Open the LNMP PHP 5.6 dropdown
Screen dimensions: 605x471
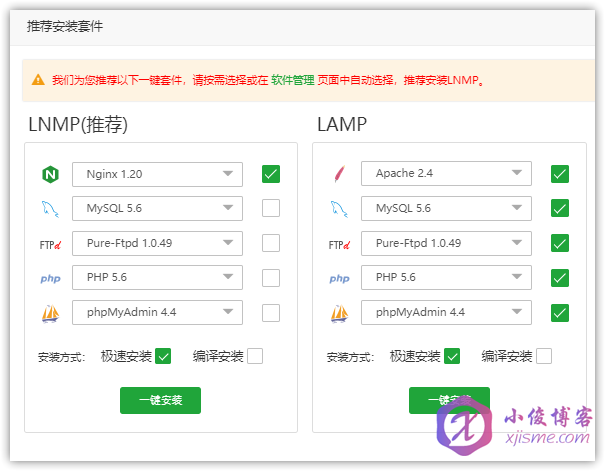[x=157, y=277]
